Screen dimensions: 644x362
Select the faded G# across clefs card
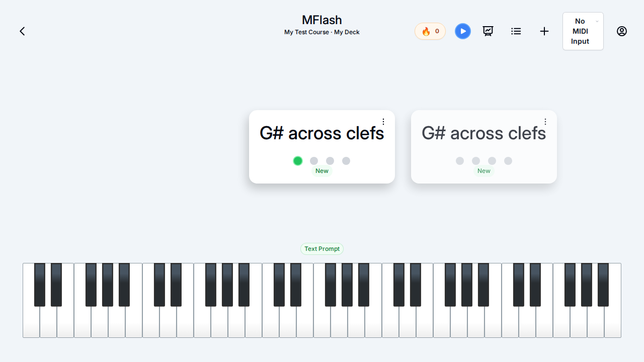click(x=484, y=147)
